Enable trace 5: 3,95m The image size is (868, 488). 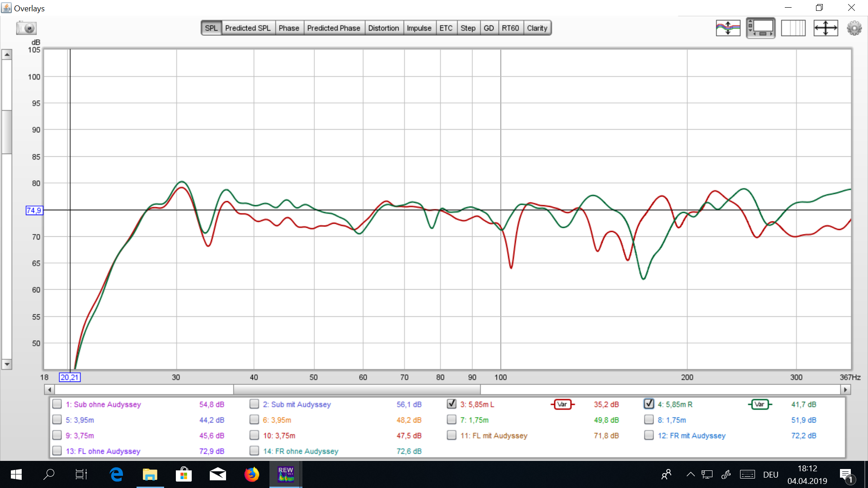57,420
